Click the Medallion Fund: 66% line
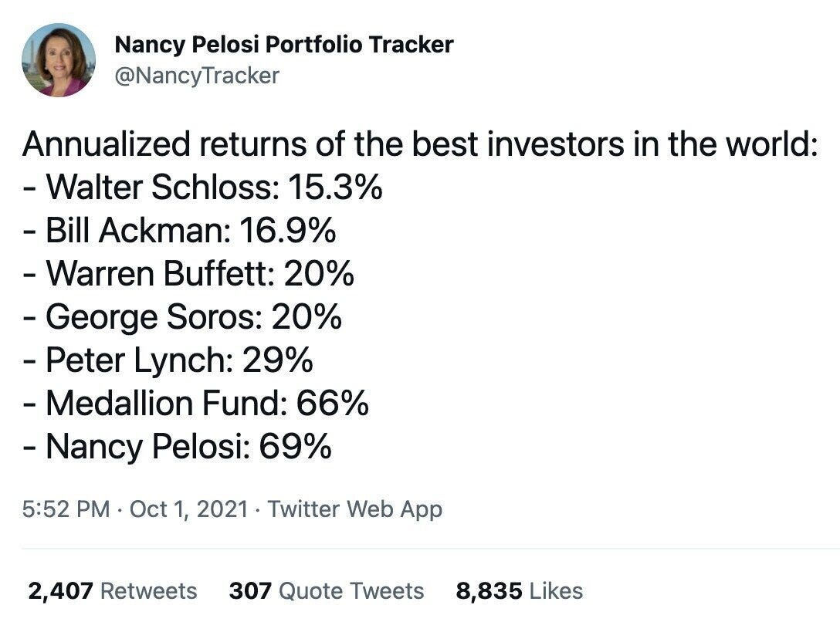 [195, 403]
